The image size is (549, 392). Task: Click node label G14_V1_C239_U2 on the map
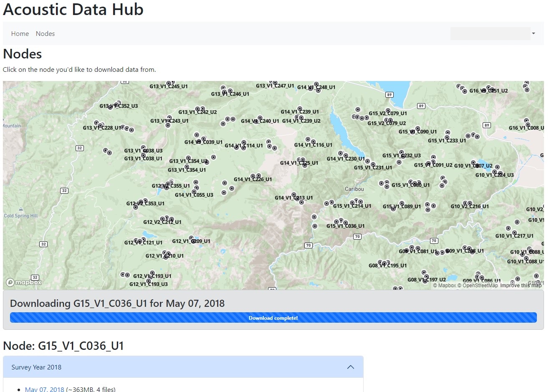(301, 121)
